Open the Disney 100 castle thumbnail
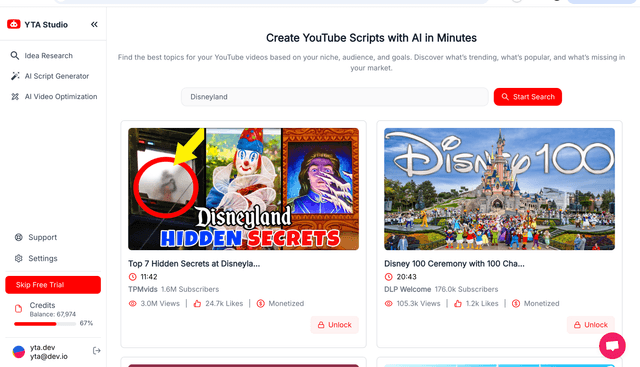Screen dimensions: 640x367 500,189
